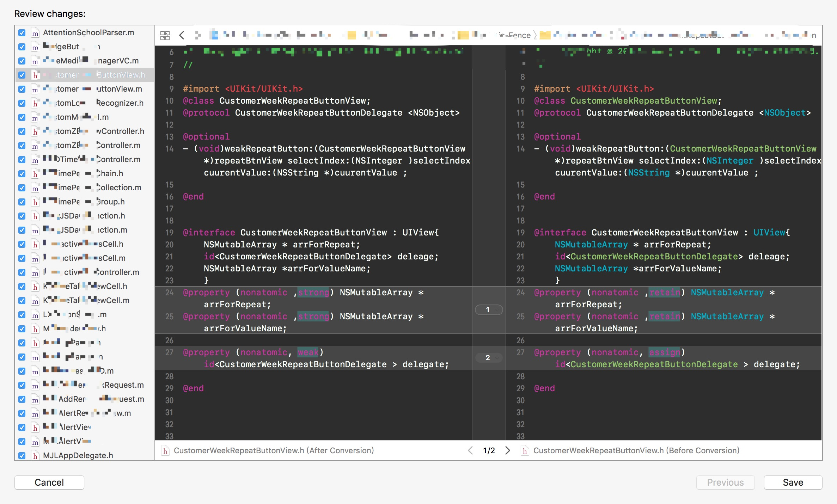Click the jump bar forward arrow
The height and width of the screenshot is (504, 837).
(198, 35)
